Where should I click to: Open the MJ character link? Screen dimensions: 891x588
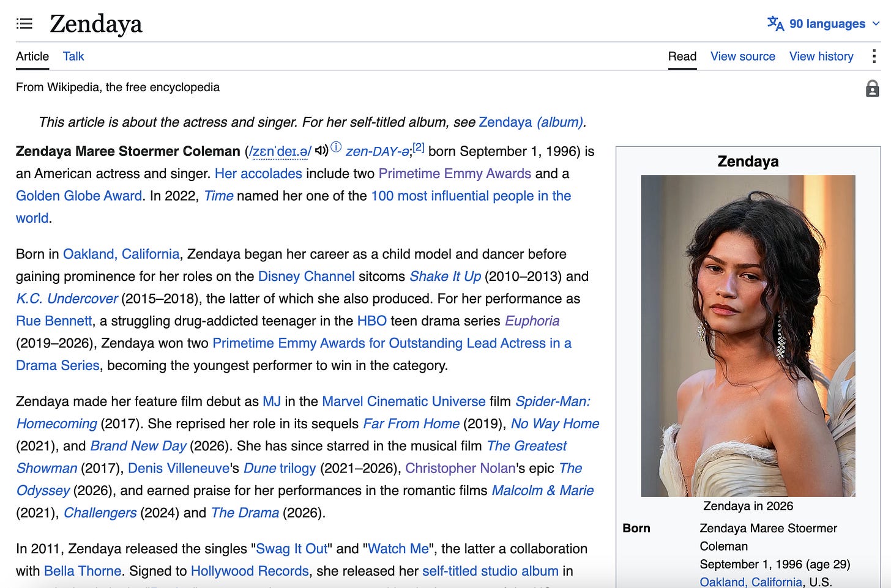click(272, 401)
